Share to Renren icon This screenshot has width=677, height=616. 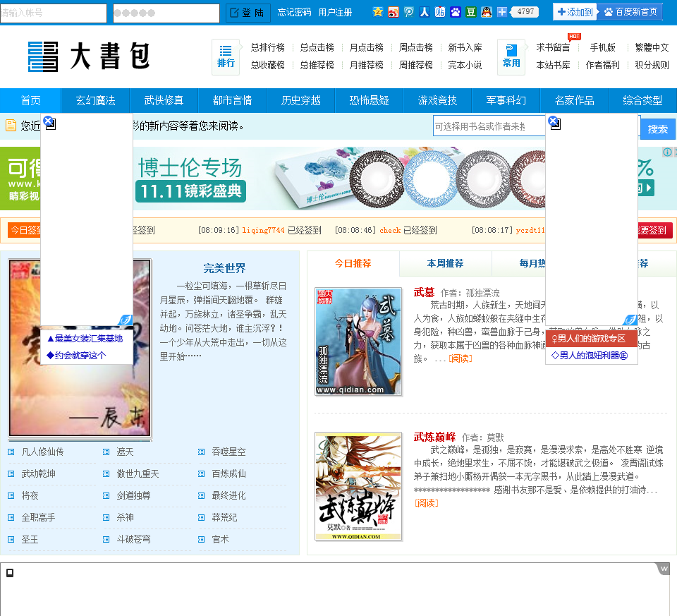pyautogui.click(x=425, y=12)
